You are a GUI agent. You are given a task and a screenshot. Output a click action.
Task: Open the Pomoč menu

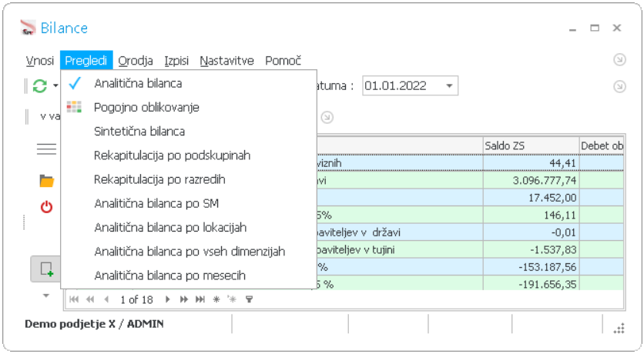pos(283,61)
